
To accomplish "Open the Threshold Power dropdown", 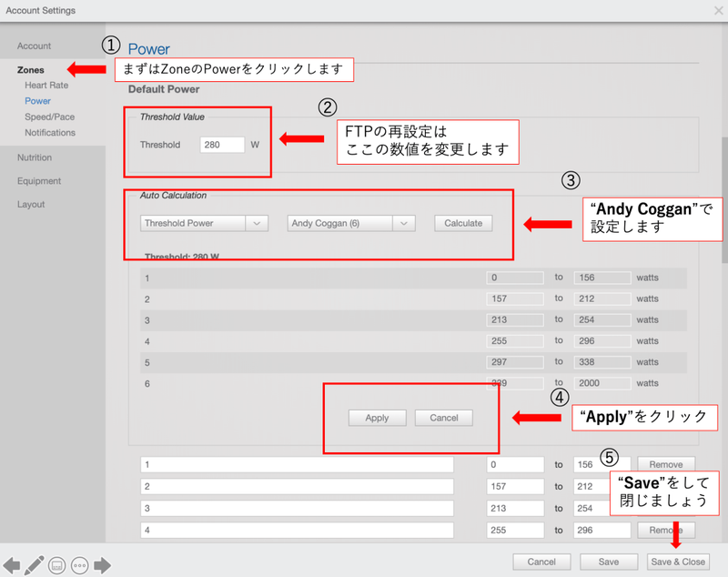I will coord(204,223).
